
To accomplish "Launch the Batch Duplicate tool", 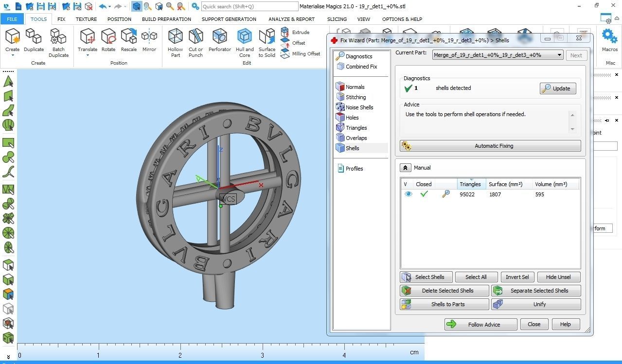I will pyautogui.click(x=58, y=43).
